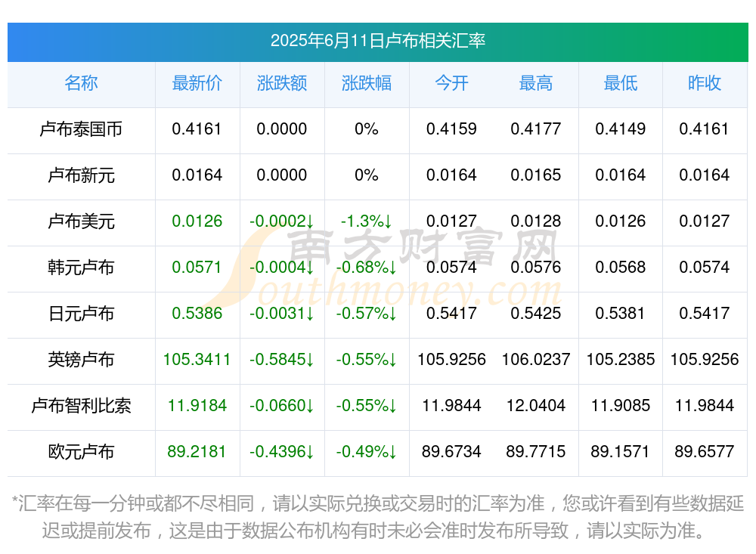Screen dimensions: 756x554
Task: Select 欧元卢布 change percent -0.49%
Action: 367,451
